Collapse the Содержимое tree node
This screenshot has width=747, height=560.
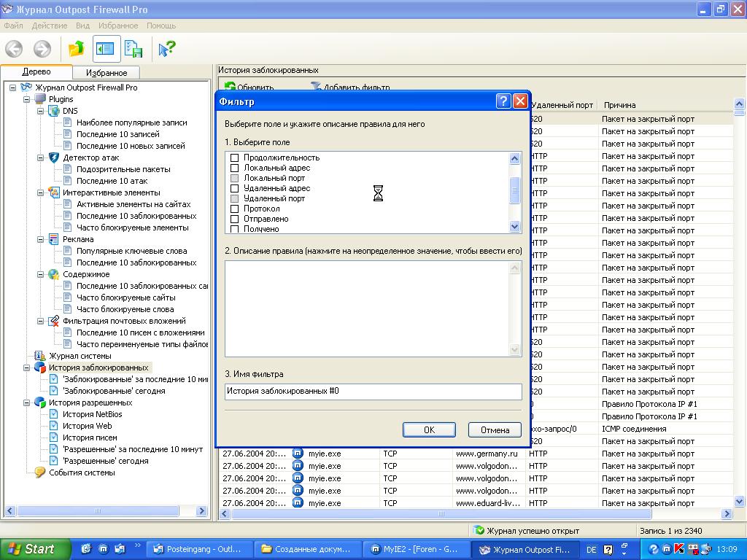pos(41,274)
